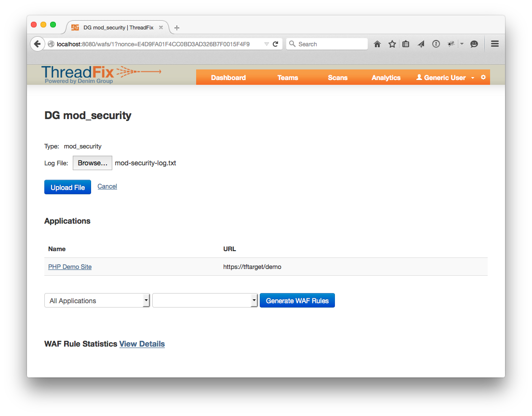Open the Scans menu item

pyautogui.click(x=338, y=78)
